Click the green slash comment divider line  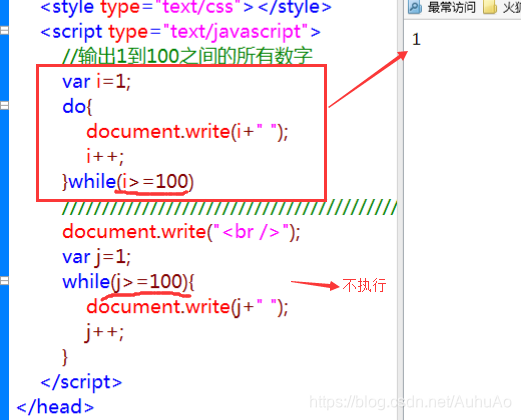229,208
